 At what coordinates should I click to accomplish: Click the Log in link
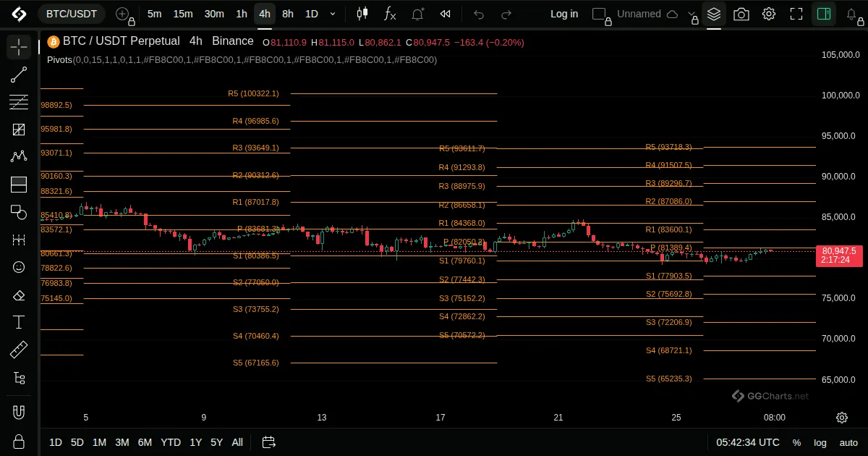pyautogui.click(x=564, y=14)
